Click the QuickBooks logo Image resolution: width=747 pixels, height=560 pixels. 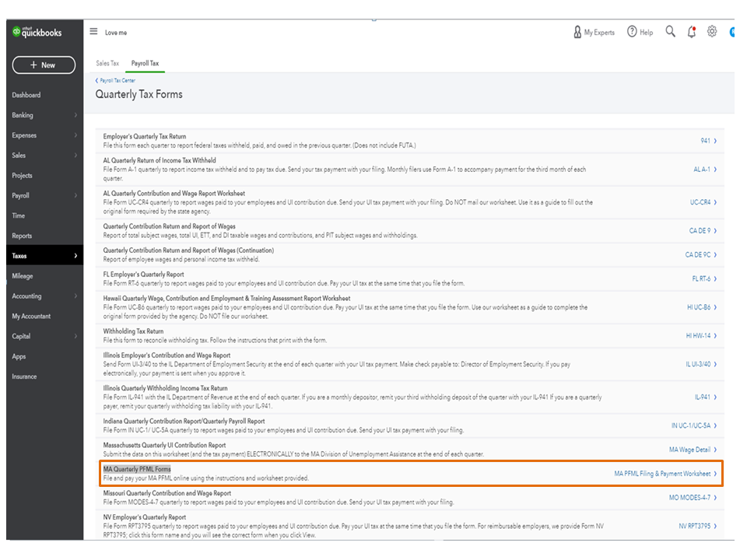click(x=37, y=33)
